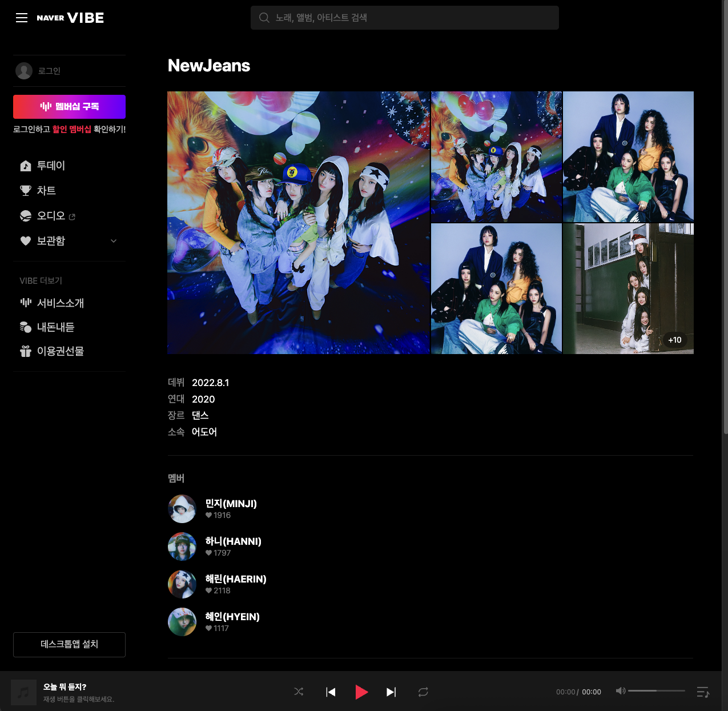Viewport: 728px width, 711px height.
Task: Click the 멤버십 구독 button
Action: point(69,107)
